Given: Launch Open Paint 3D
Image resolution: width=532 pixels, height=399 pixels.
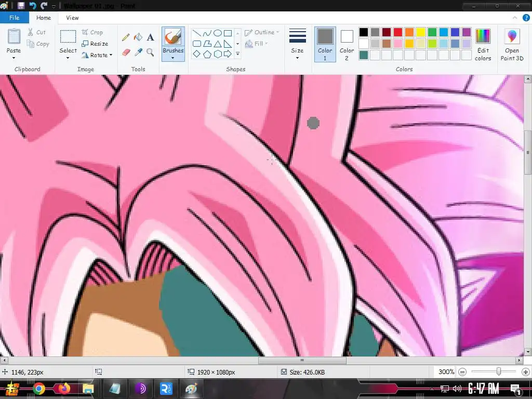Looking at the screenshot, I should (x=512, y=45).
